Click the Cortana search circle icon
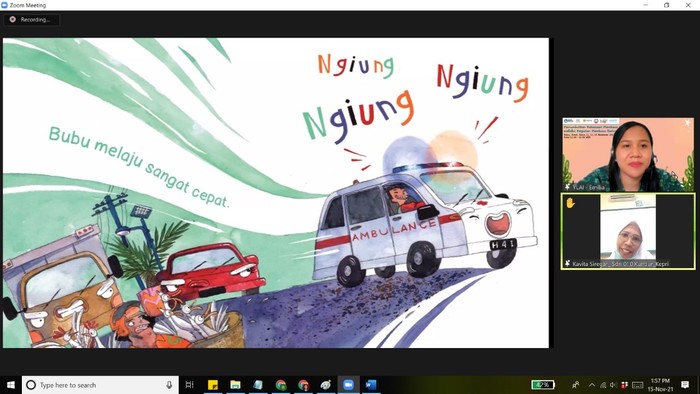The height and width of the screenshot is (394, 700). pyautogui.click(x=31, y=385)
